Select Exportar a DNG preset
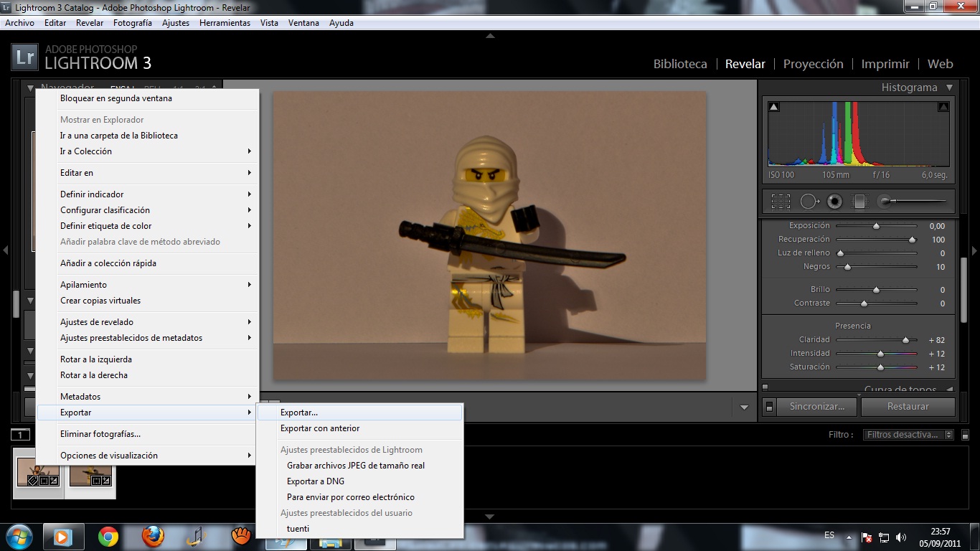The image size is (980, 551). 359,481
